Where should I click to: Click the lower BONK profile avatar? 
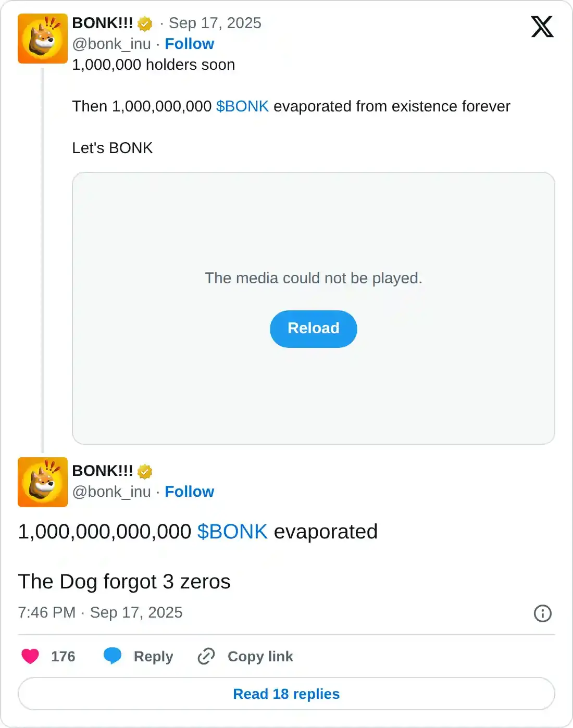pyautogui.click(x=43, y=482)
